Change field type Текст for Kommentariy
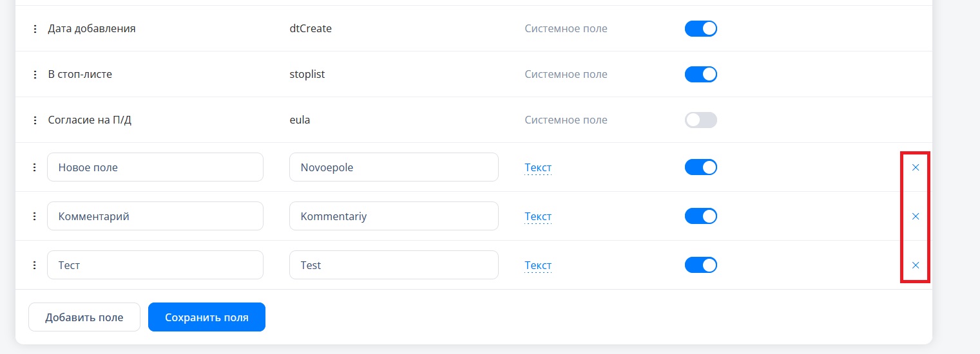 538,216
